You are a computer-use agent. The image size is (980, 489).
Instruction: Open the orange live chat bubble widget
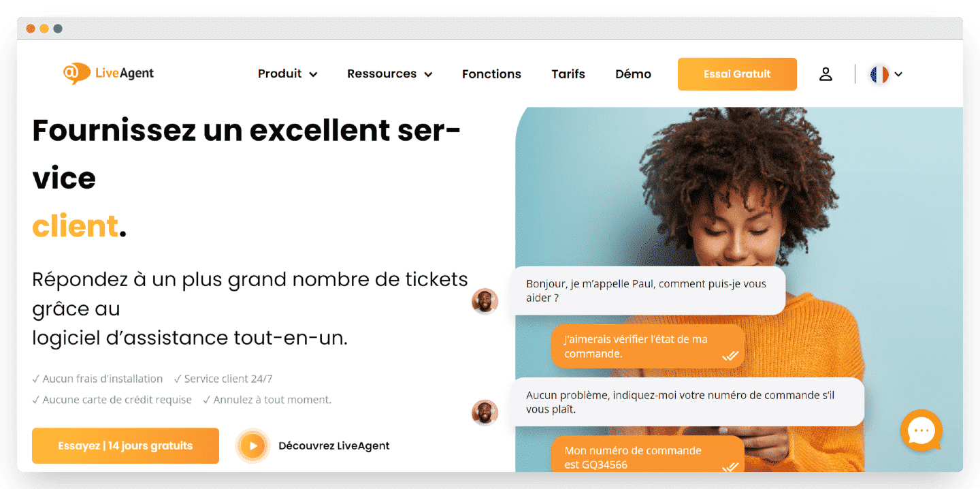[x=921, y=430]
